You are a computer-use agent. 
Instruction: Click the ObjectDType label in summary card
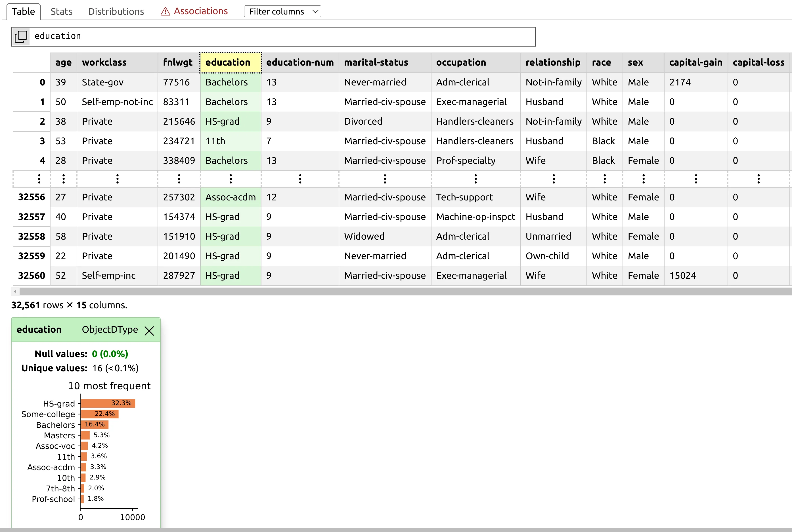pos(110,329)
